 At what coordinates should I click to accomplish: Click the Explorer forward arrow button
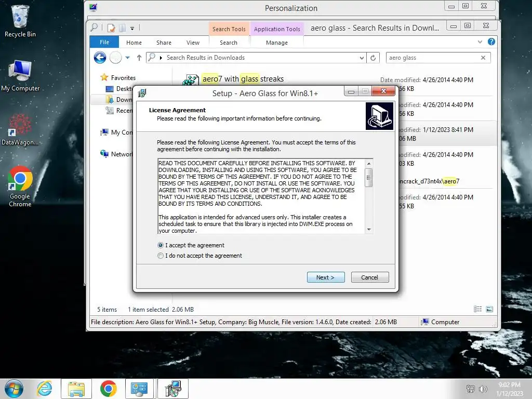[115, 58]
